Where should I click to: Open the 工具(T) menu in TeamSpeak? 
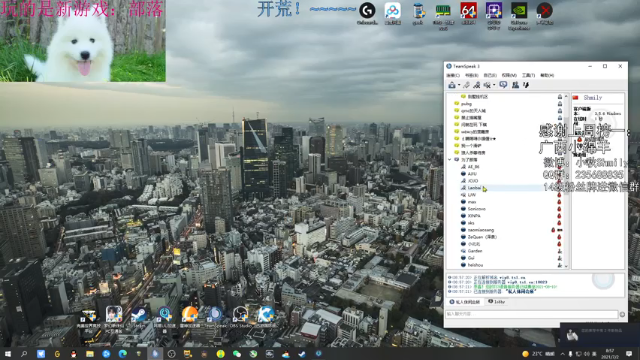coord(528,75)
